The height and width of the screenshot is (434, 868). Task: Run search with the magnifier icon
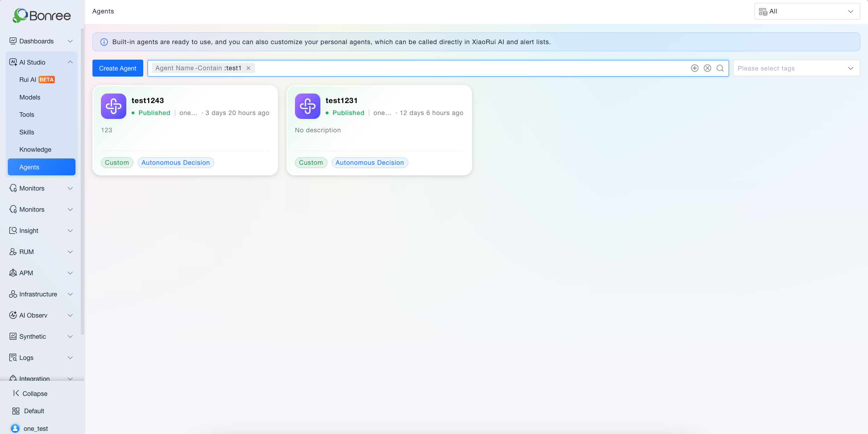(x=720, y=68)
